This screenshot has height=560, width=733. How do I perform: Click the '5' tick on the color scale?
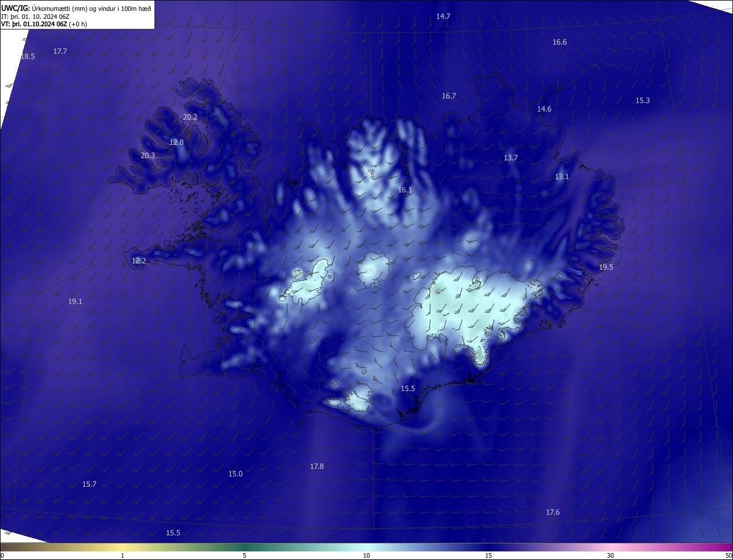coord(245,555)
